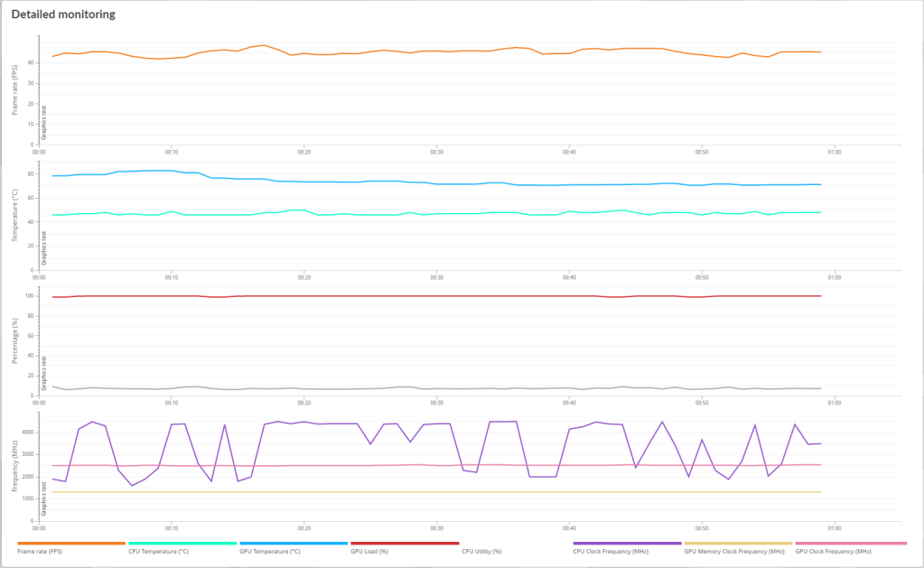The height and width of the screenshot is (568, 924).
Task: Toggle GPU Temperature (°C) legend text
Action: 270,551
